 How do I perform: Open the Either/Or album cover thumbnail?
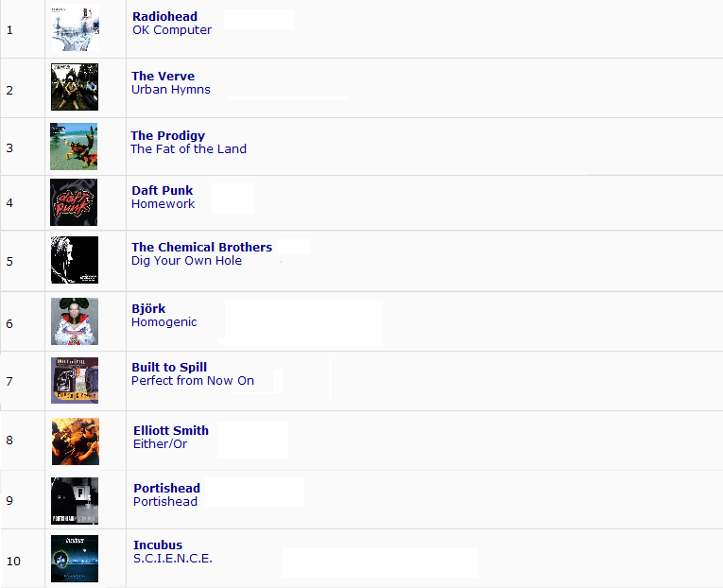pos(76,441)
